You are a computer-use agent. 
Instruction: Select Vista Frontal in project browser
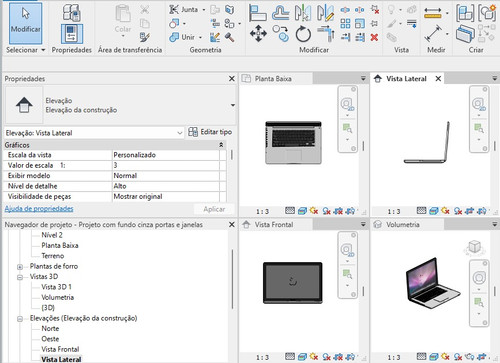pyautogui.click(x=60, y=349)
